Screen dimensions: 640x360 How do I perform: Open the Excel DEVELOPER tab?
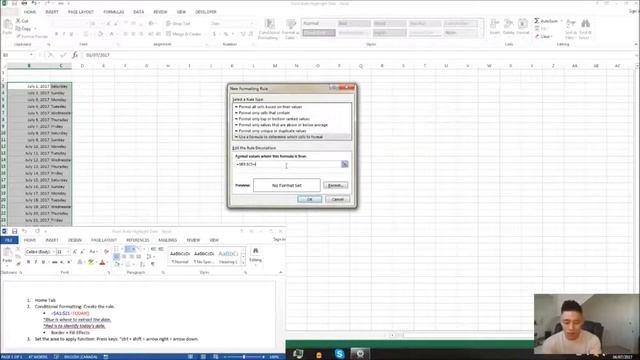[x=206, y=12]
